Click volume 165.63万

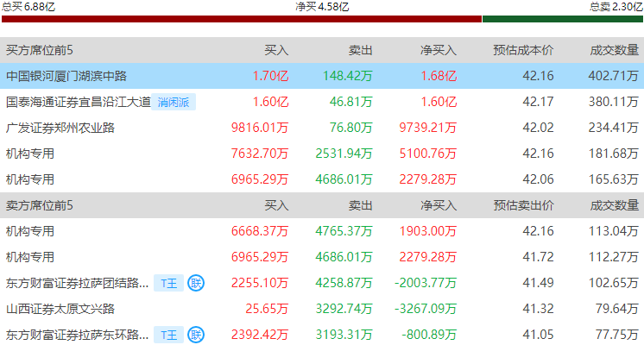pyautogui.click(x=613, y=179)
